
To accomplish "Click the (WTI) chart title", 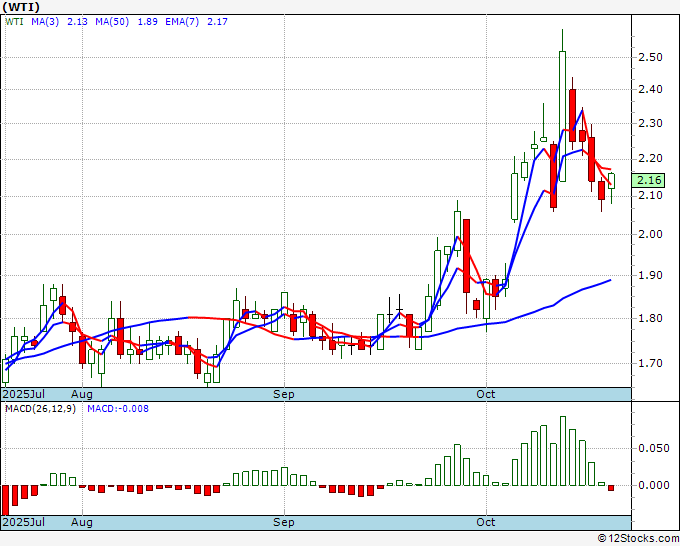I will click(21, 7).
